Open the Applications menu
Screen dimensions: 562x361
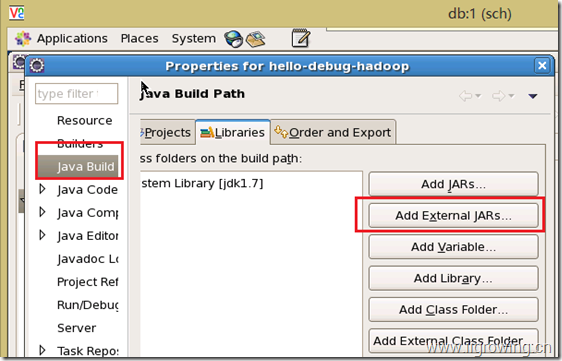(x=72, y=38)
